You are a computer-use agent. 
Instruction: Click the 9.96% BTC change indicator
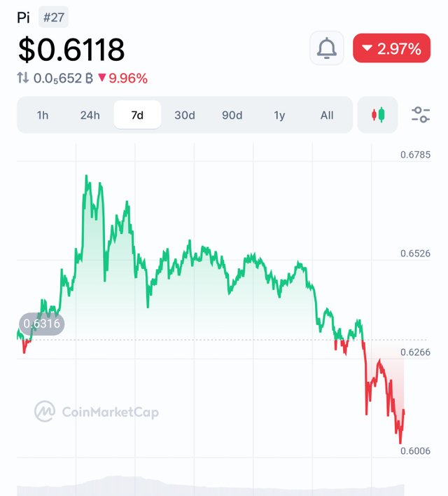pos(122,78)
